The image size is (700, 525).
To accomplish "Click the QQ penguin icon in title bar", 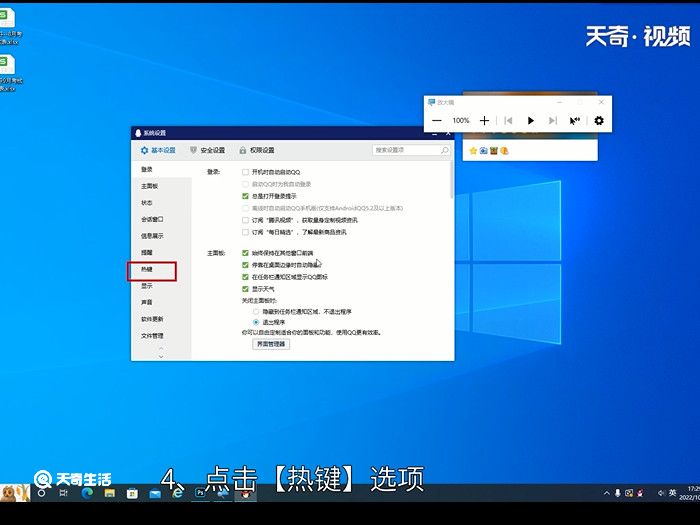I will point(138,133).
